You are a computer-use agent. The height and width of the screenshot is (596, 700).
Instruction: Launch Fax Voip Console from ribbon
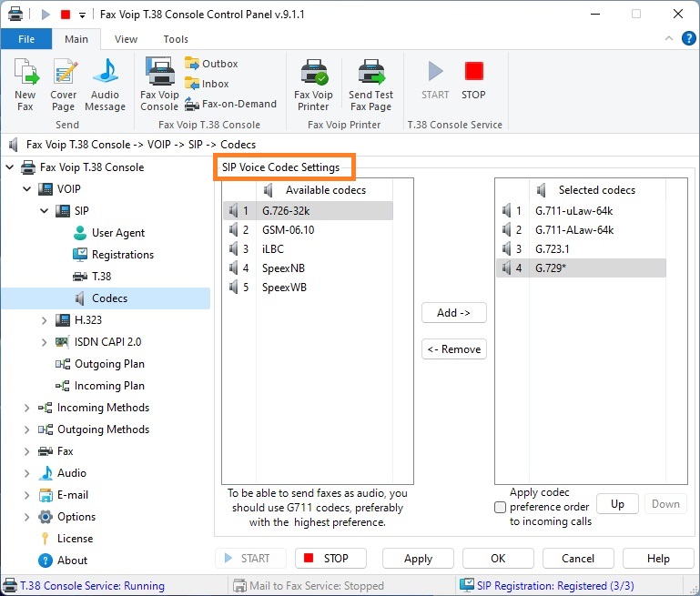[159, 85]
